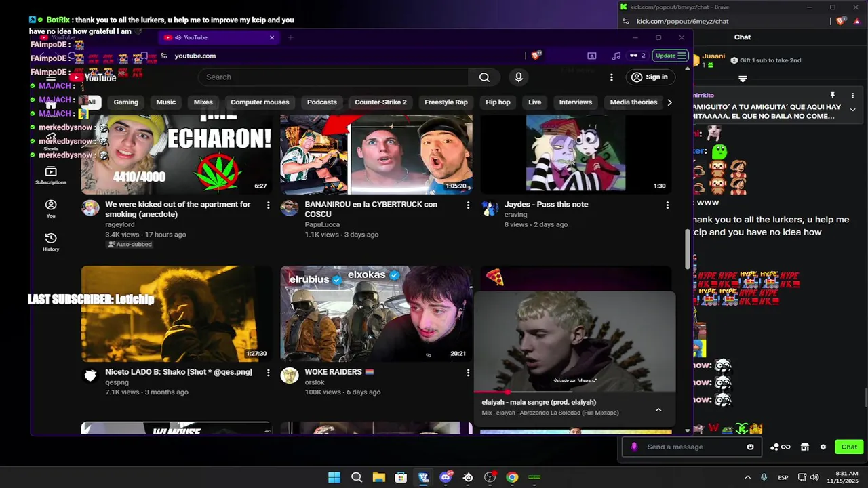
Task: Open File Explorer from taskbar
Action: tap(378, 477)
